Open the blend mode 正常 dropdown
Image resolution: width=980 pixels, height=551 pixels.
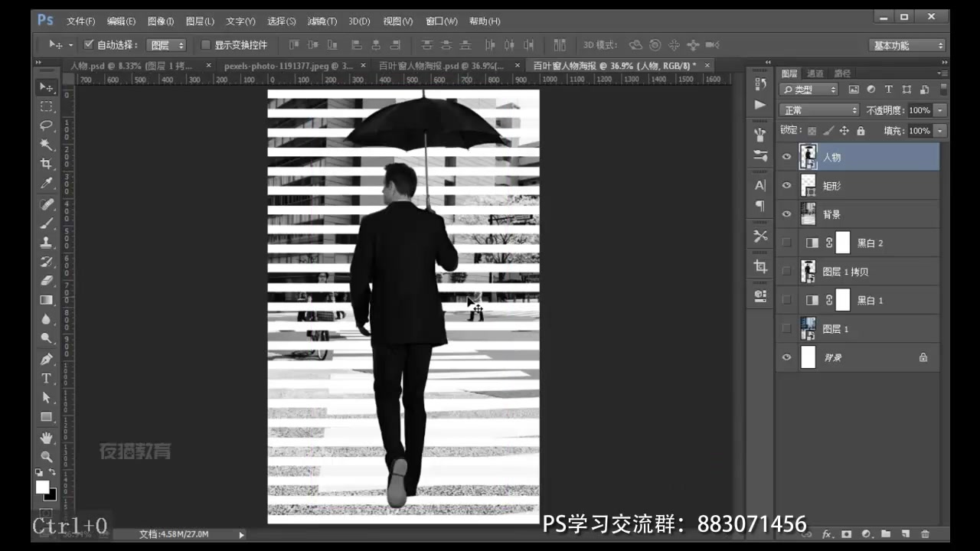pos(820,110)
